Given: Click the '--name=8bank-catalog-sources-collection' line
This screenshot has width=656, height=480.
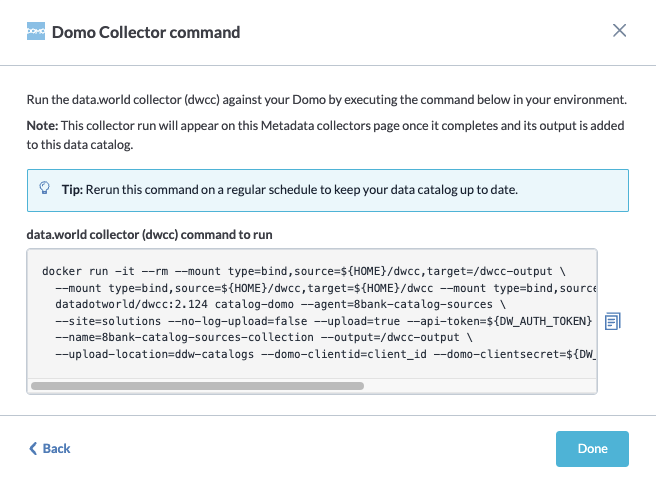Looking at the screenshot, I should pyautogui.click(x=264, y=337).
